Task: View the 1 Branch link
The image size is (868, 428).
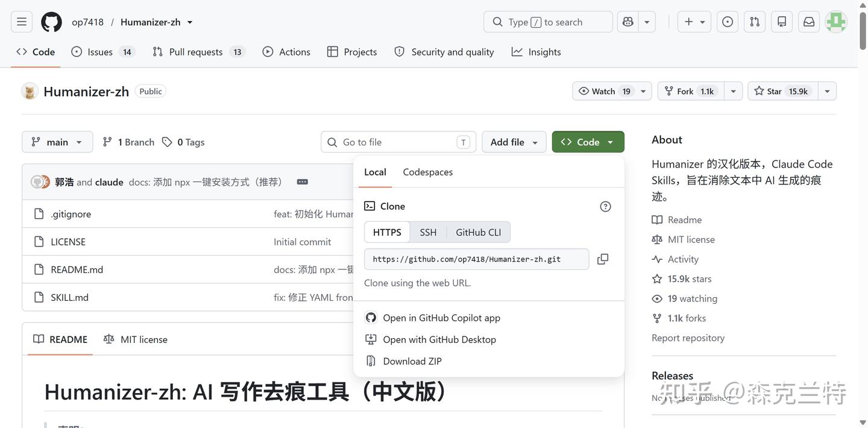Action: coord(128,142)
